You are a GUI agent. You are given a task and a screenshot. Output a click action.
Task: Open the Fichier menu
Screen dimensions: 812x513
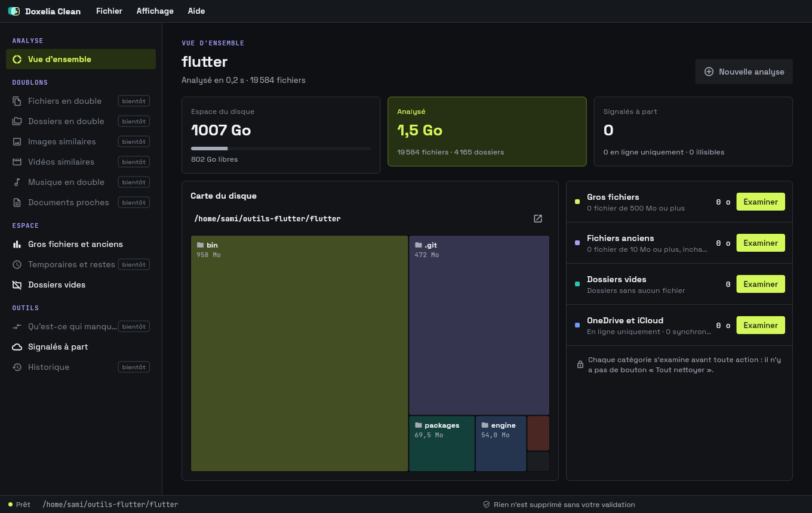click(x=109, y=11)
